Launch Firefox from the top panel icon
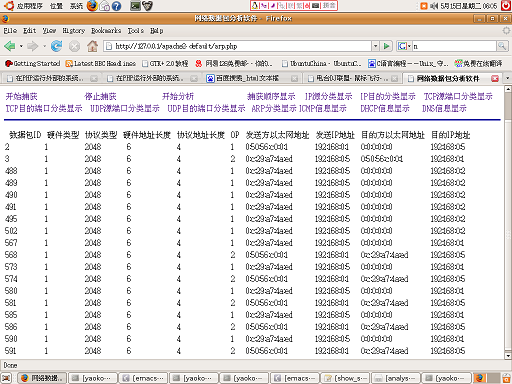 [x=92, y=6]
